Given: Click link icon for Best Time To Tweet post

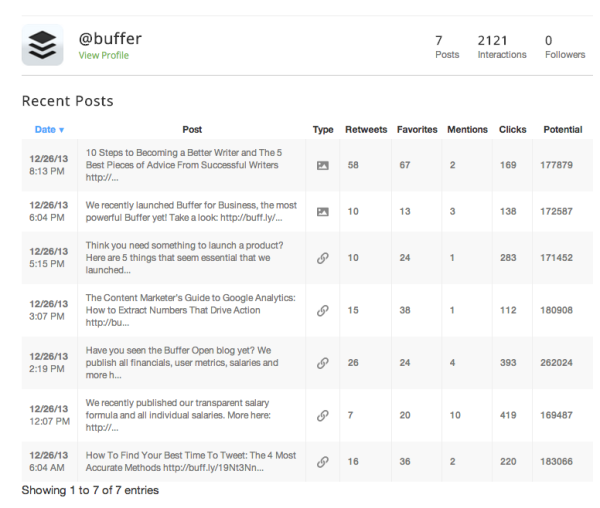Looking at the screenshot, I should (323, 462).
